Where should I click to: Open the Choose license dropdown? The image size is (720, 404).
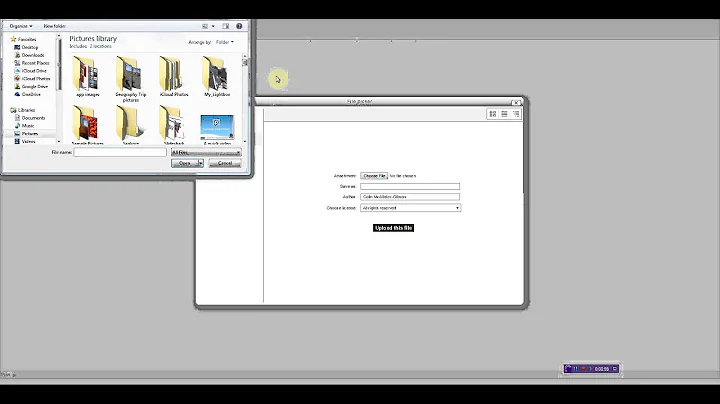click(410, 208)
